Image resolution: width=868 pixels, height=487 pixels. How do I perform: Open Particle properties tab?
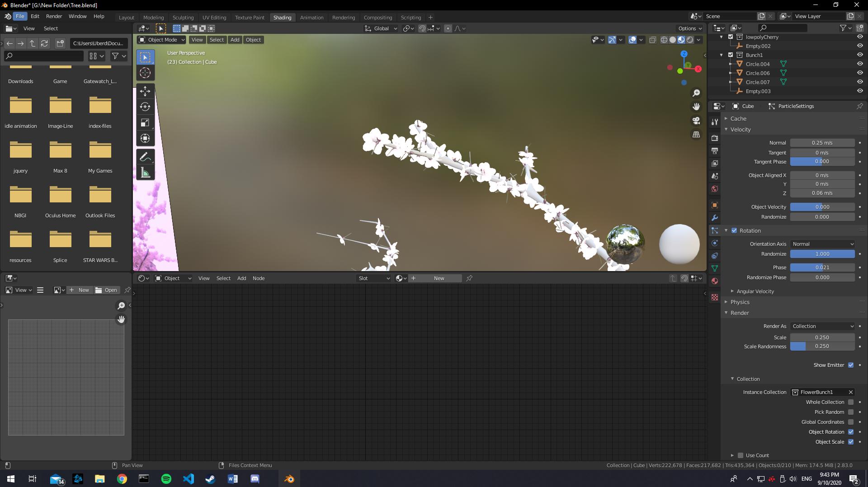tap(715, 230)
